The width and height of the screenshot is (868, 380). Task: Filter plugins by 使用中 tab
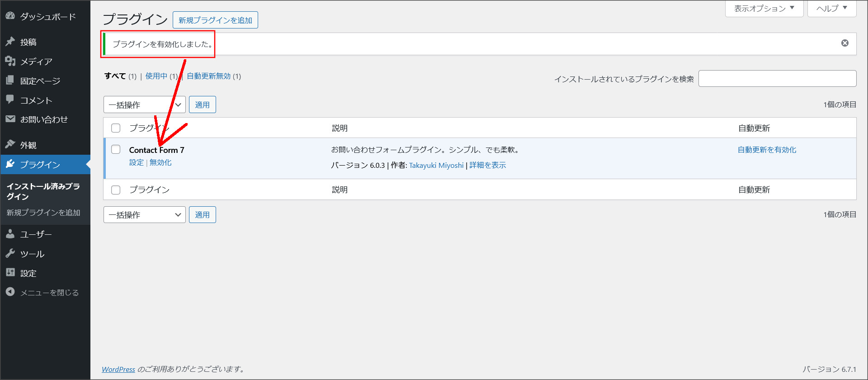(x=156, y=76)
